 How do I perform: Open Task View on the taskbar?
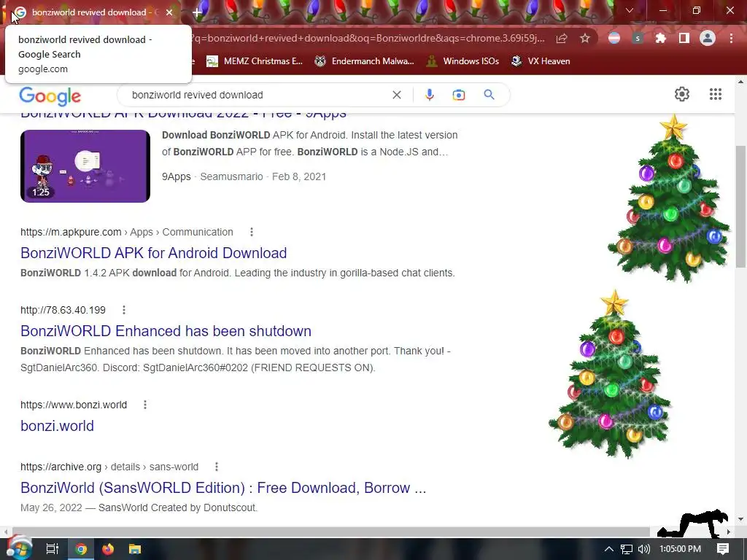pyautogui.click(x=53, y=549)
